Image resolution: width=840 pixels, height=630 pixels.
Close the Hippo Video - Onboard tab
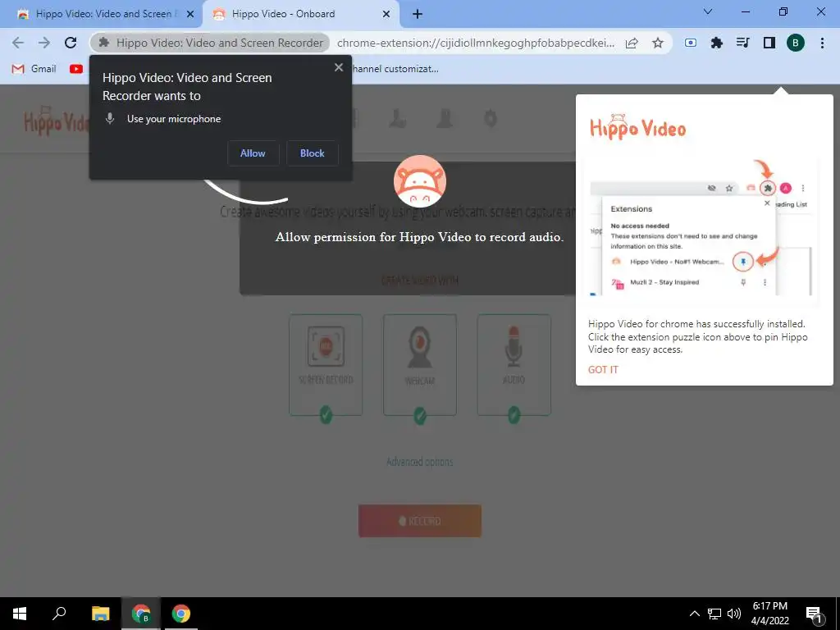386,14
